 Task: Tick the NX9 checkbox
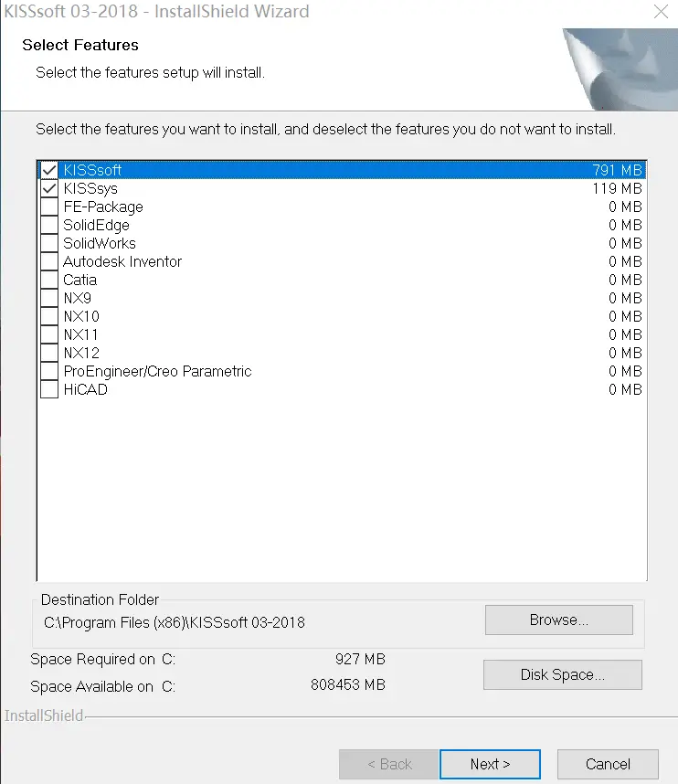[x=49, y=298]
